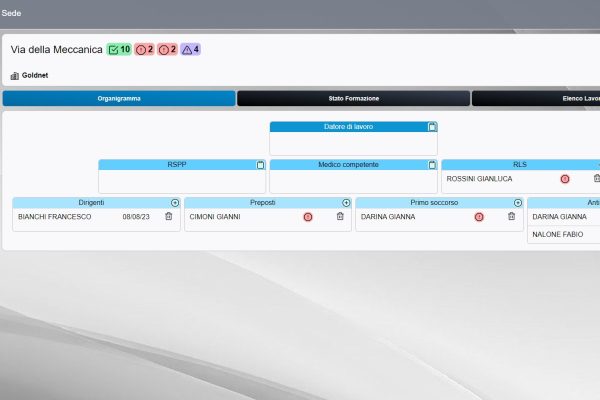This screenshot has height=400, width=600.
Task: Click the Datore di lavoro header
Action: [348, 127]
